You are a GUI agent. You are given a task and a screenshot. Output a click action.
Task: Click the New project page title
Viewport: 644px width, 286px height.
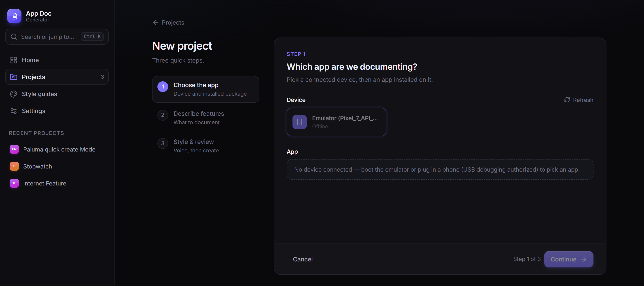pos(182,46)
